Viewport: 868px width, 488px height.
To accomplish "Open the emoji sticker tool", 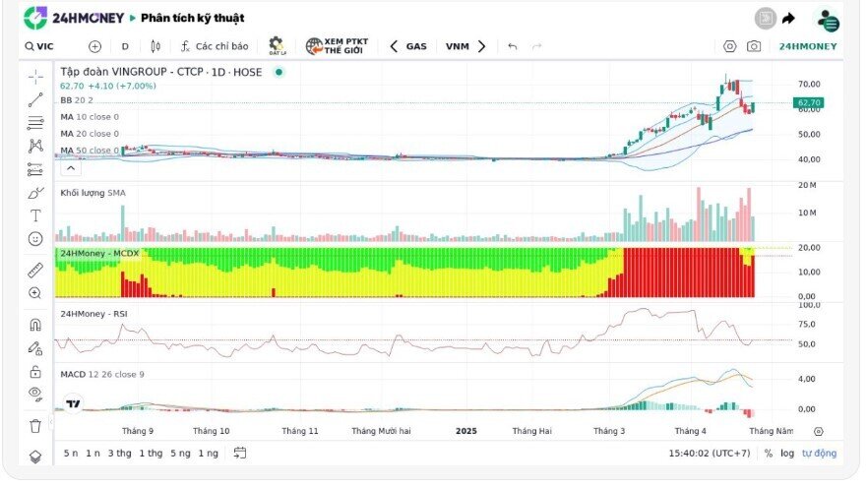I will pos(35,238).
